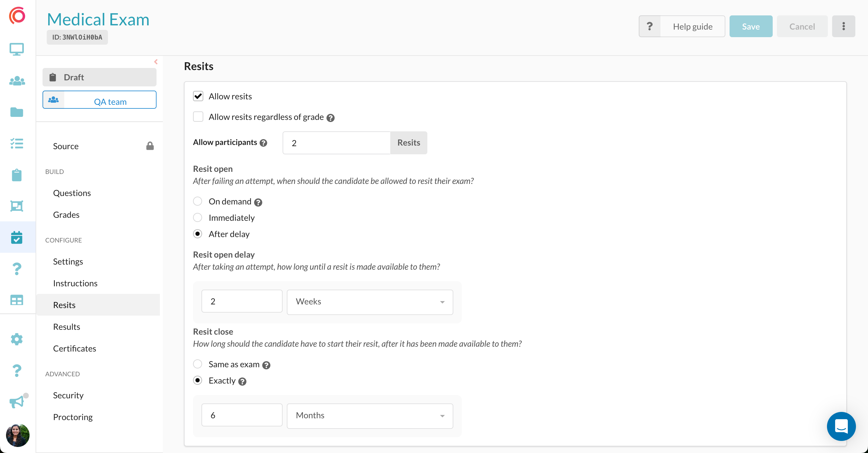The height and width of the screenshot is (453, 868).
Task: Click the chat support bubble icon
Action: click(841, 426)
